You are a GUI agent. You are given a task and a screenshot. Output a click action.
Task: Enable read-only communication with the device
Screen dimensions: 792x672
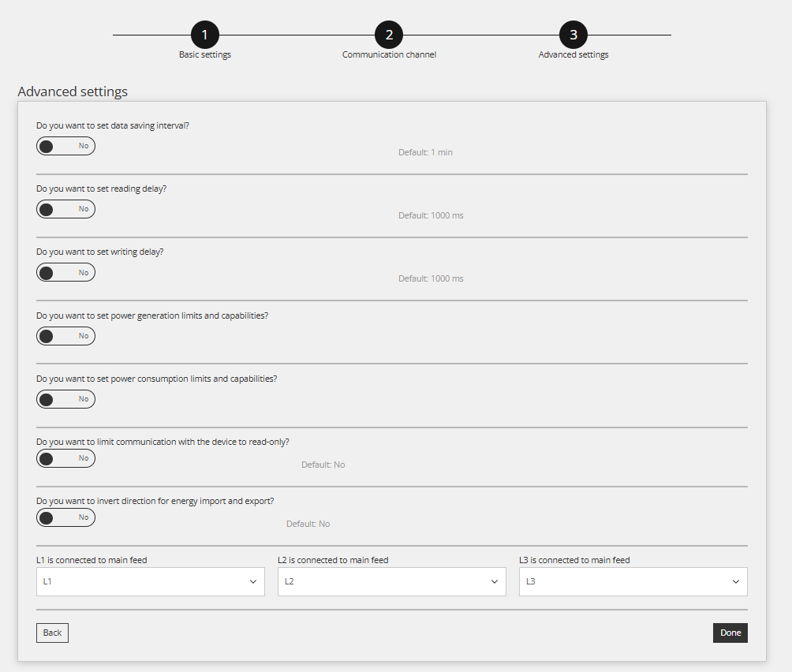[65, 458]
